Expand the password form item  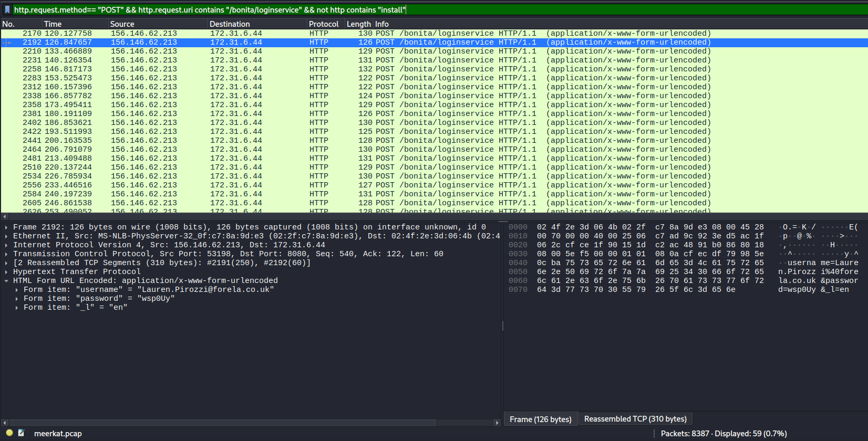(x=17, y=299)
